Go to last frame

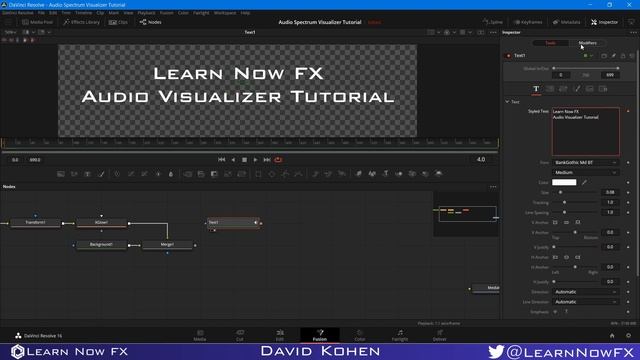267,160
